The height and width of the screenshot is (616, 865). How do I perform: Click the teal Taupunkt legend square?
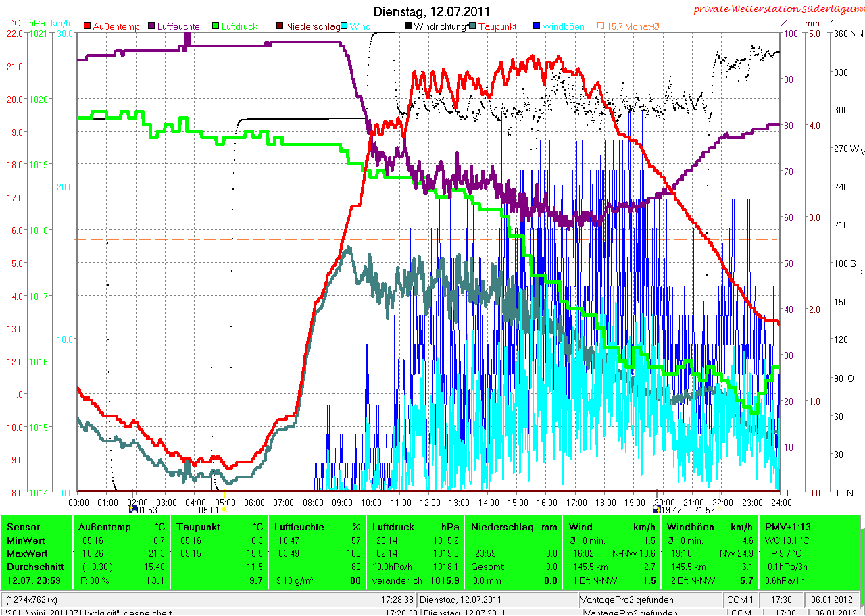[473, 26]
